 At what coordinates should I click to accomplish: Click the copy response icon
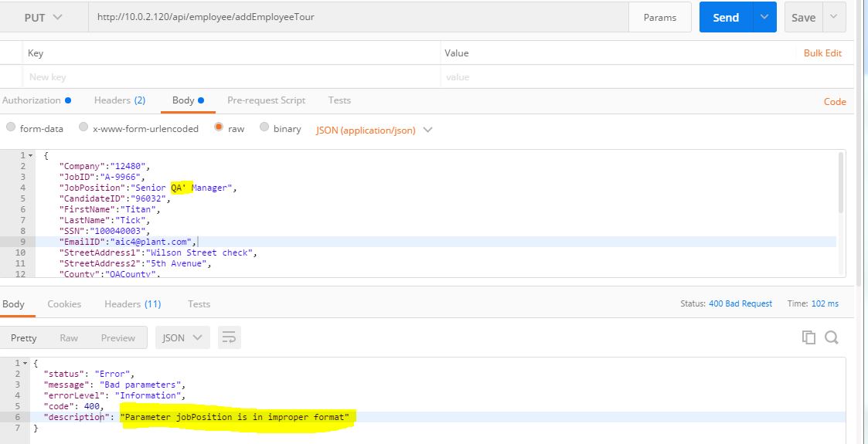click(x=808, y=337)
